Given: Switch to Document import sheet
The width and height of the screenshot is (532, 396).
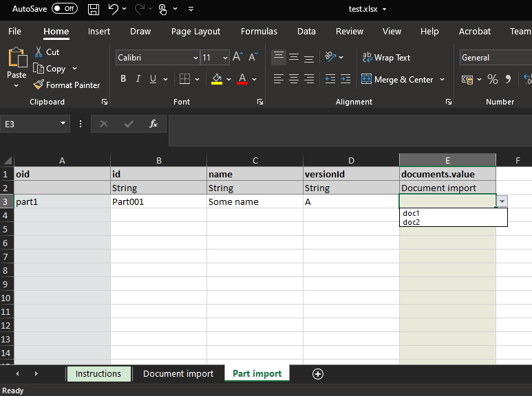Looking at the screenshot, I should point(178,373).
